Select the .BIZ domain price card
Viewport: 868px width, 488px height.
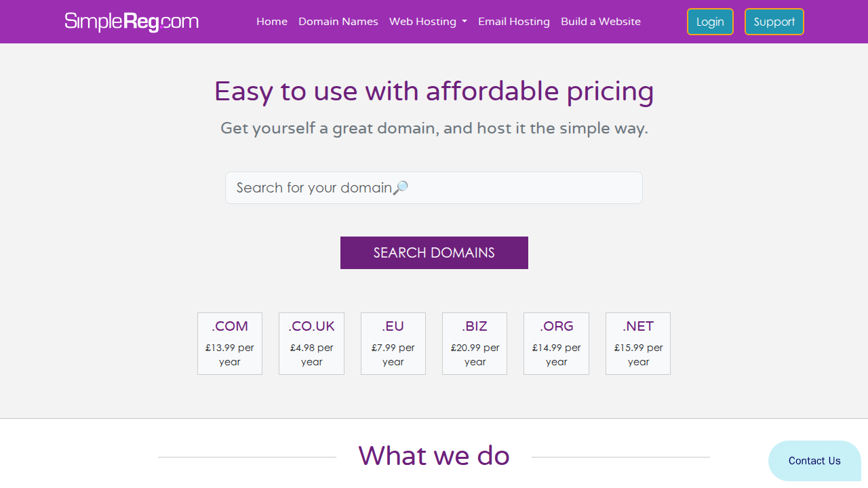coord(475,344)
